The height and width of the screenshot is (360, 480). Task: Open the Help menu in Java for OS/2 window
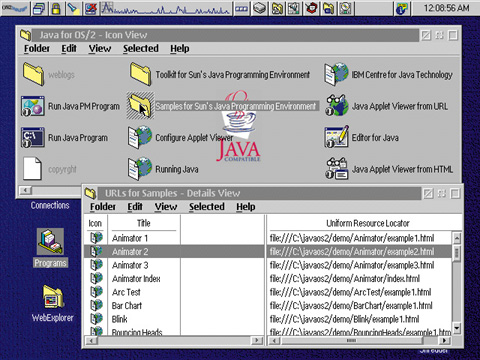tap(180, 49)
